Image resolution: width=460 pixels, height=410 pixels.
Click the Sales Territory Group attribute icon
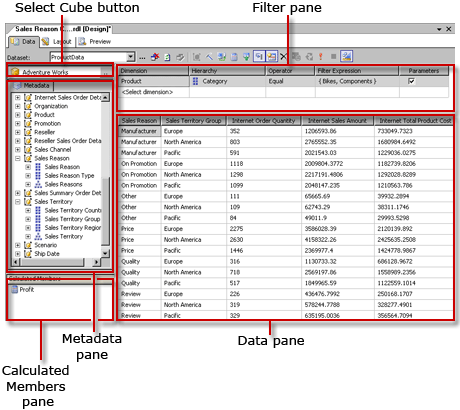point(38,219)
